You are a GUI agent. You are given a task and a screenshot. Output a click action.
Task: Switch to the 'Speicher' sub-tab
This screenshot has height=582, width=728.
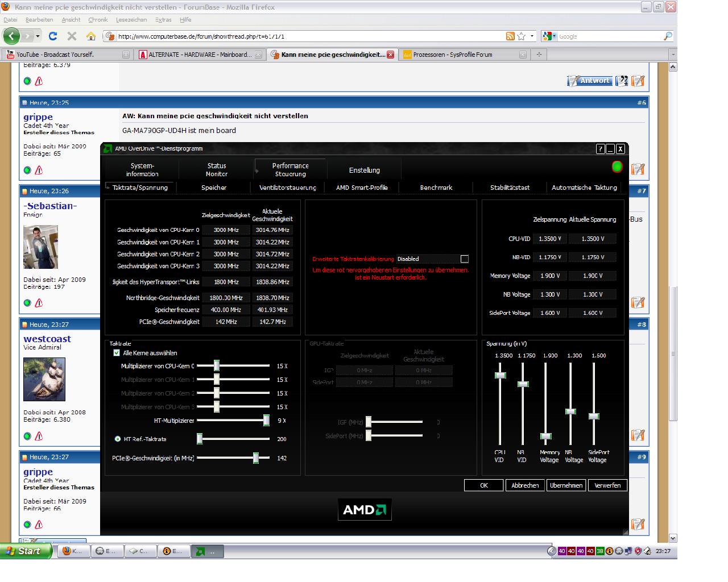click(214, 188)
